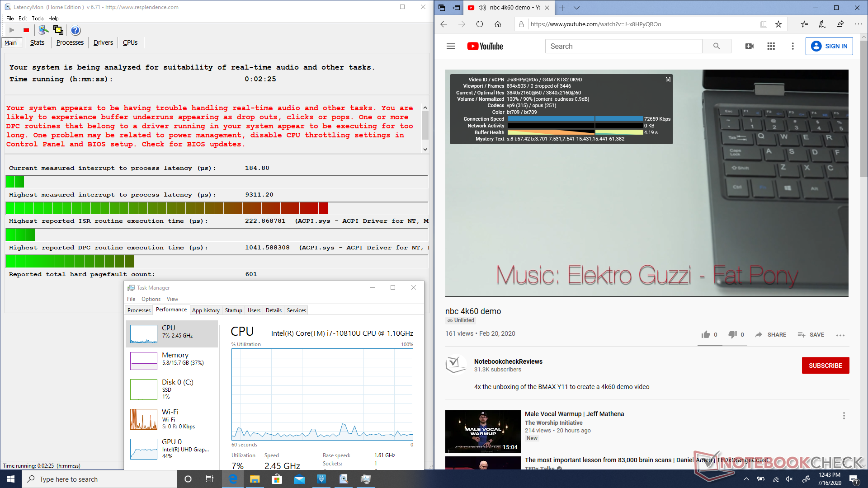
Task: Switch to LatencyMon Processes tab
Action: click(70, 42)
